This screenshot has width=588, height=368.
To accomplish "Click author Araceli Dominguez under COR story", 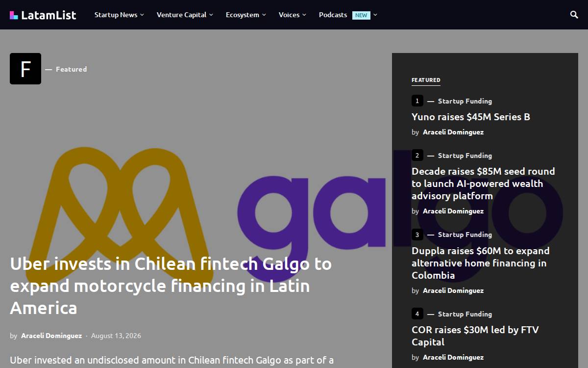I will (x=453, y=357).
